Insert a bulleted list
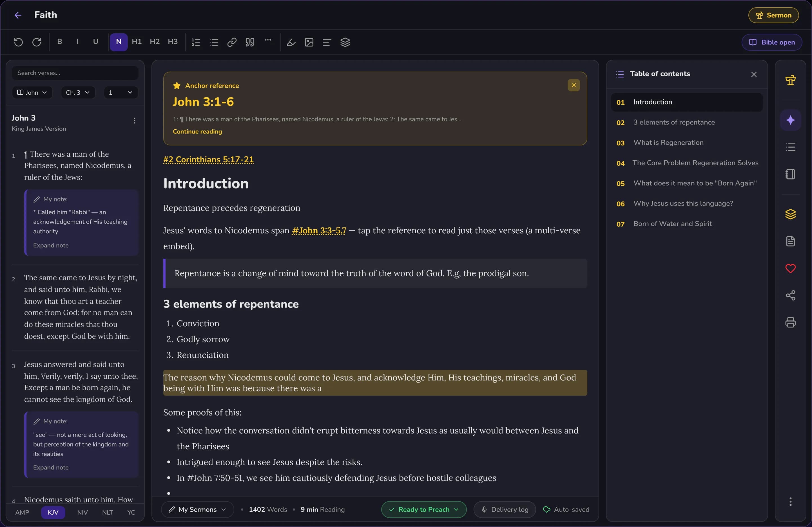The width and height of the screenshot is (812, 527). coord(214,42)
